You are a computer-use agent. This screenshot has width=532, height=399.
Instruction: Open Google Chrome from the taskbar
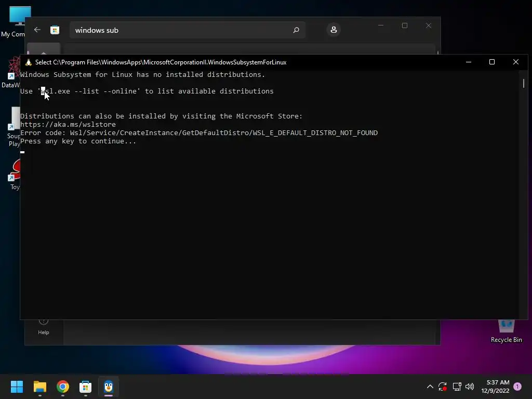click(x=63, y=387)
